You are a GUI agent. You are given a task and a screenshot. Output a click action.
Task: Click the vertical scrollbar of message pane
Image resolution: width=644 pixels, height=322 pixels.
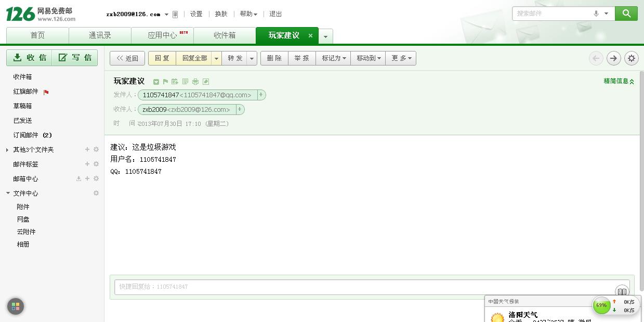pyautogui.click(x=641, y=181)
